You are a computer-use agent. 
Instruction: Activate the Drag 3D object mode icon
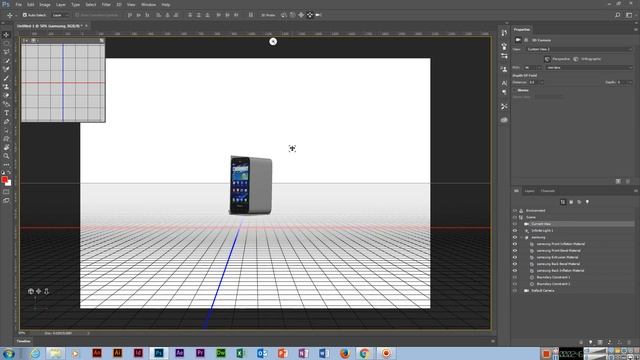301,15
